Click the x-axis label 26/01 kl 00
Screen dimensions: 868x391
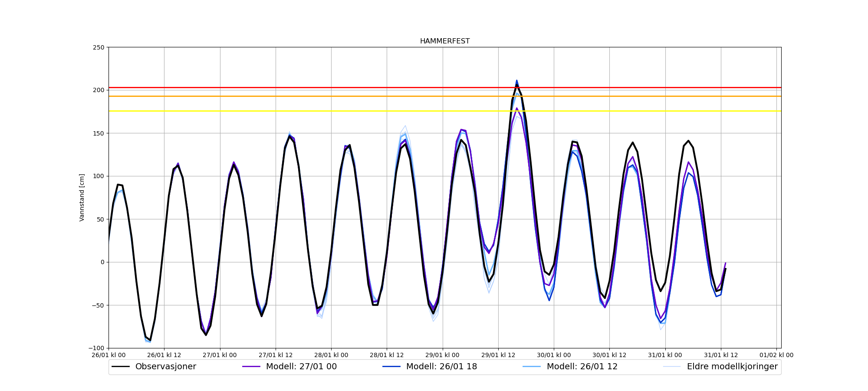108,355
